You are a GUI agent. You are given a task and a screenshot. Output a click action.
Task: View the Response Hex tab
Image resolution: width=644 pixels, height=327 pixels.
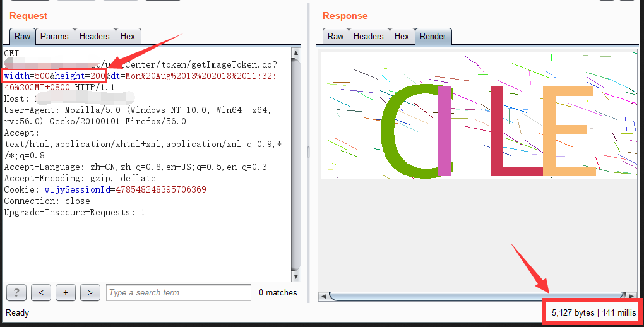click(x=402, y=37)
